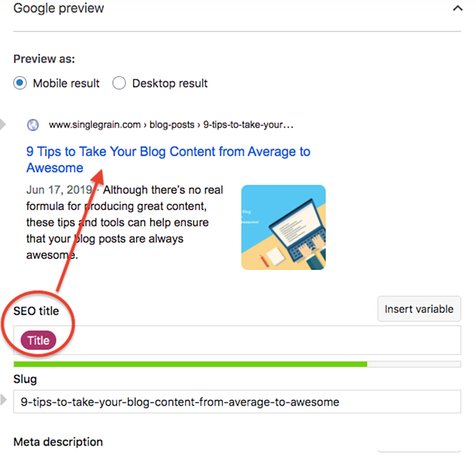This screenshot has height=457, width=476.
Task: Click the purple Title variable tag
Action: pos(39,341)
